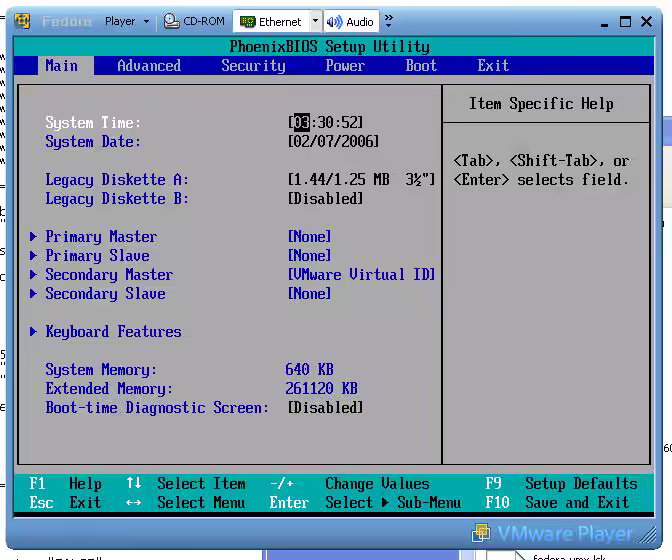
Task: Click the VMware Player app icon in title bar
Action: coord(23,21)
